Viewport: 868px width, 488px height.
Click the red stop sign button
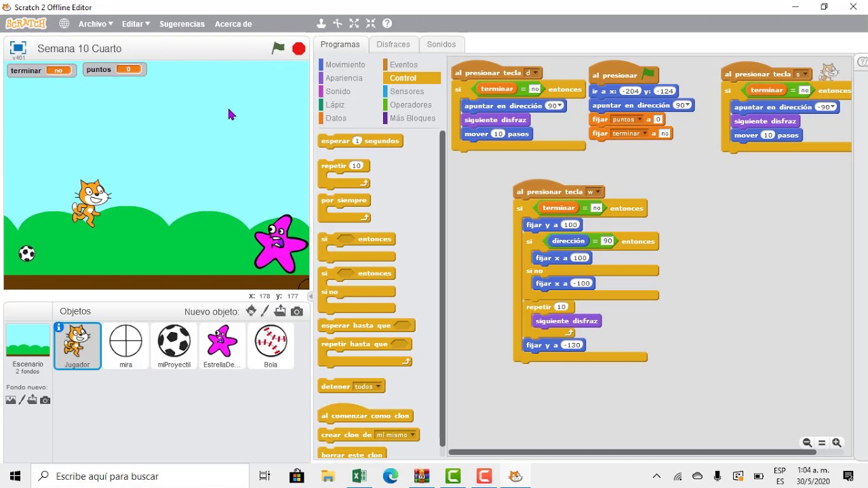[x=298, y=48]
